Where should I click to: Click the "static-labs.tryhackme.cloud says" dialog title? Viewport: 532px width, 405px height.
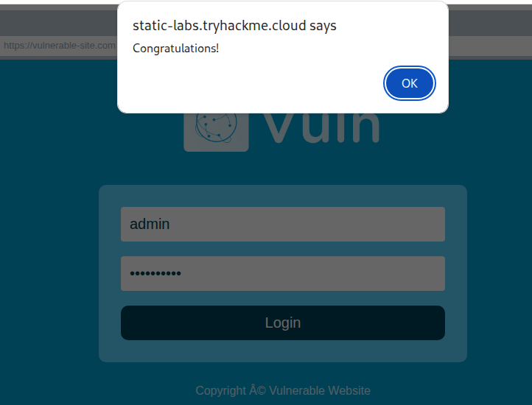tap(234, 25)
